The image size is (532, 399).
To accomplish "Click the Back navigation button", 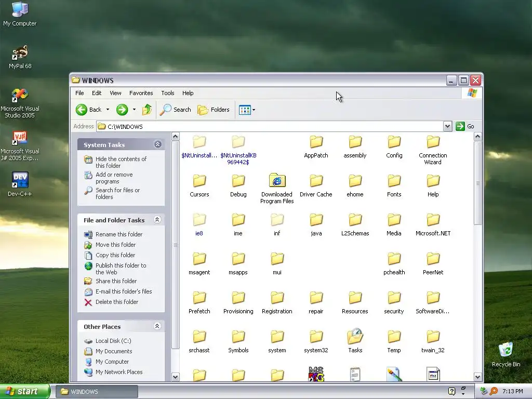I will point(89,110).
